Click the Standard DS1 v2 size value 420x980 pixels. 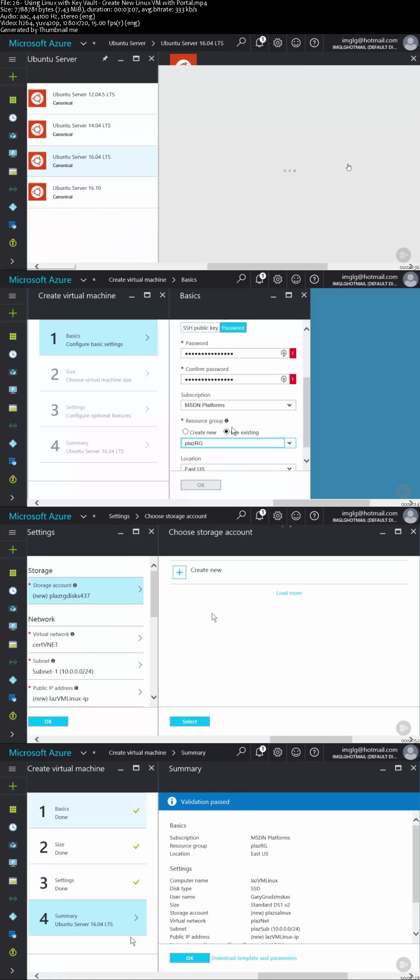pyautogui.click(x=270, y=904)
